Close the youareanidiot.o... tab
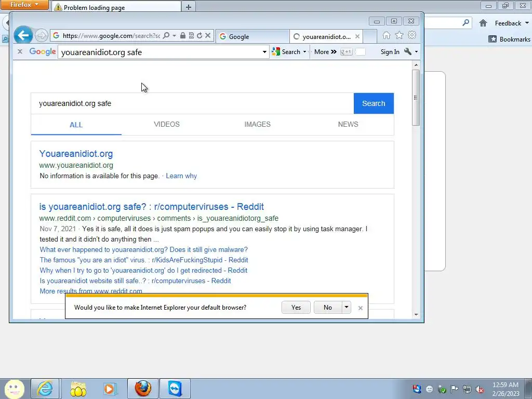Screen dimensions: 532x399 tap(357, 37)
